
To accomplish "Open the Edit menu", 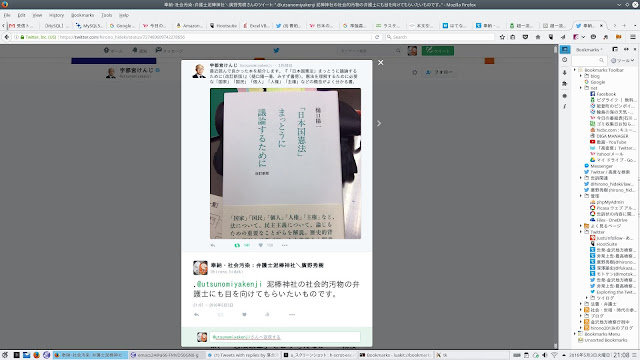I will tap(21, 15).
